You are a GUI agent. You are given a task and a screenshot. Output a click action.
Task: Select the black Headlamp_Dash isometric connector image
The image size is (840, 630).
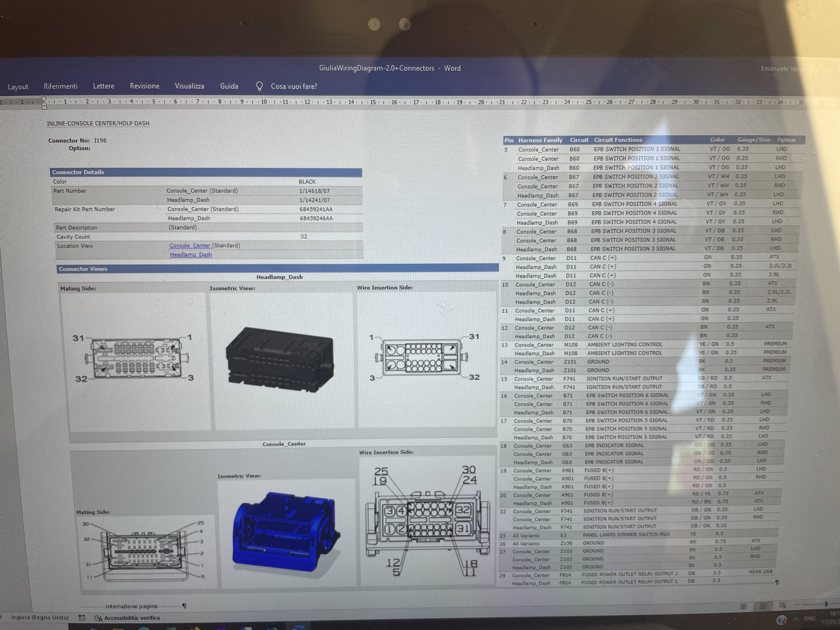tap(280, 360)
